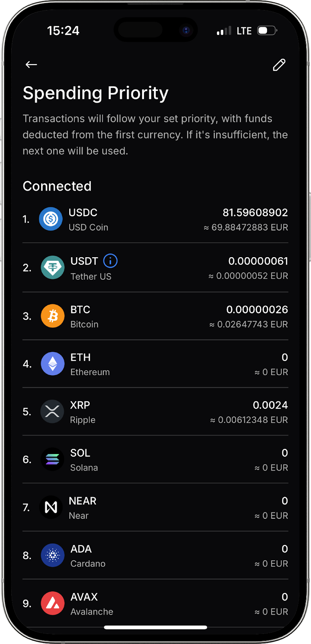Image resolution: width=311 pixels, height=644 pixels.
Task: Tap the back arrow icon
Action: tap(31, 64)
